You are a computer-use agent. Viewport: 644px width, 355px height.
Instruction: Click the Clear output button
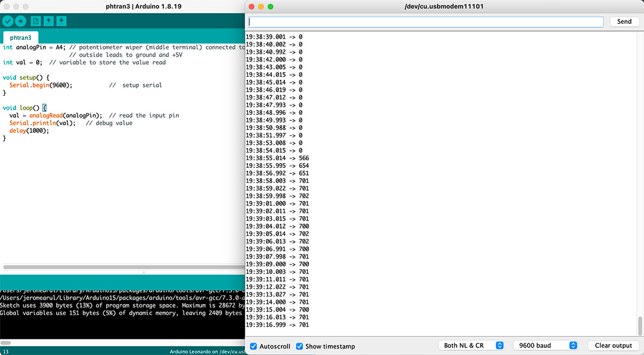click(613, 345)
